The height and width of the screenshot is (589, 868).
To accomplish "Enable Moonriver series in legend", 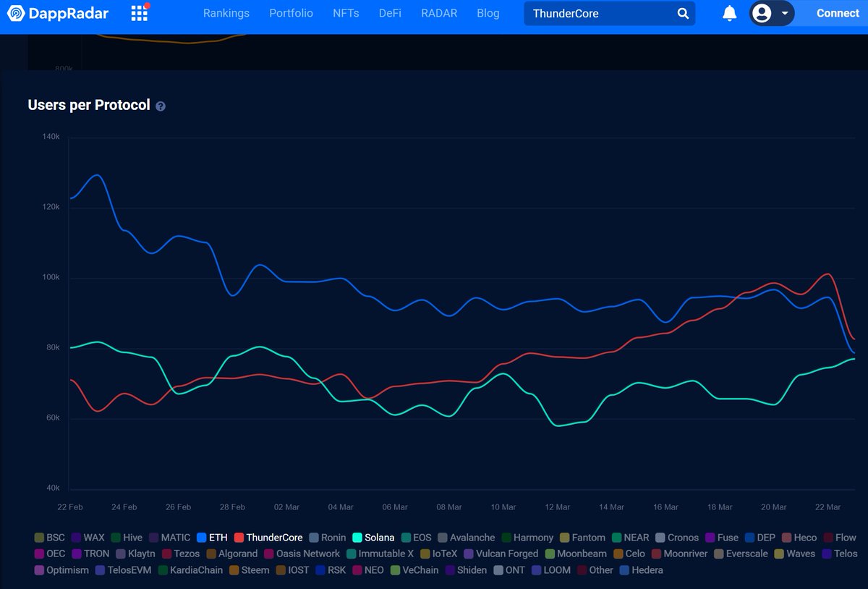I will 679,554.
